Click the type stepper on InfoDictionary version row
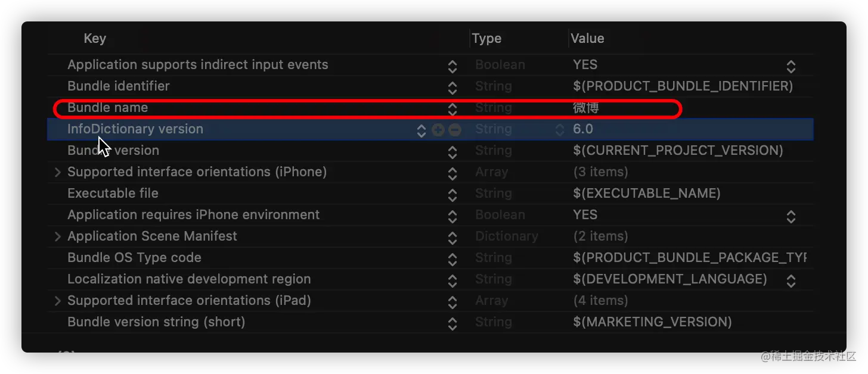Viewport: 868px width, 374px height. [x=560, y=130]
